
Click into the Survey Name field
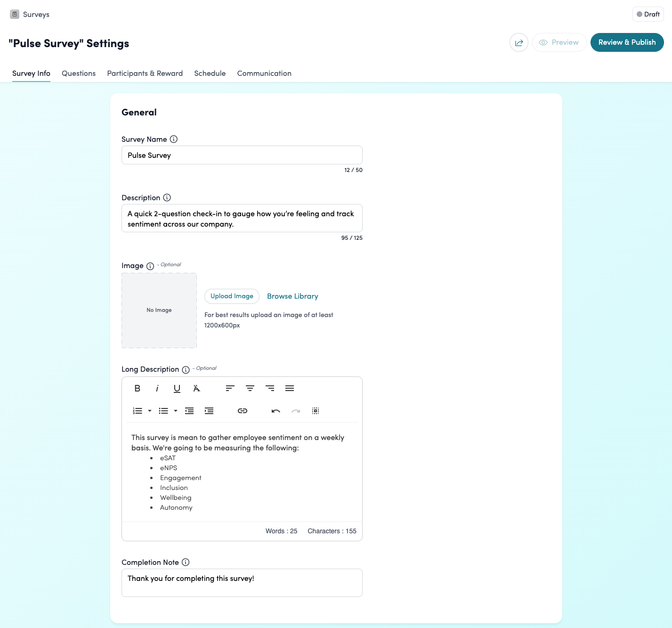click(x=242, y=155)
